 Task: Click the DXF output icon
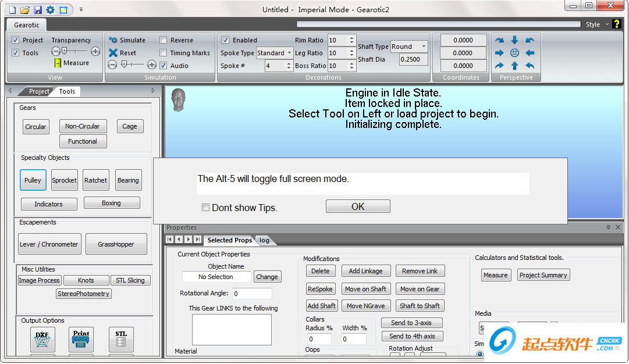click(x=42, y=339)
